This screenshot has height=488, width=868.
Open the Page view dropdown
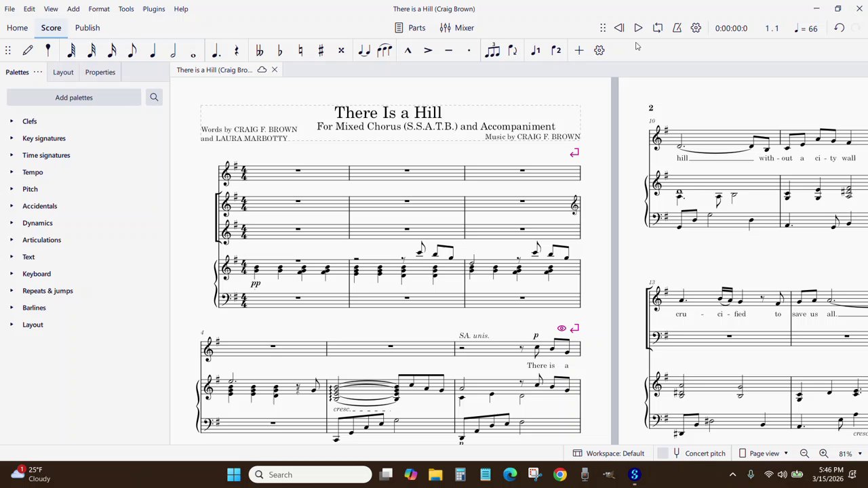point(764,453)
